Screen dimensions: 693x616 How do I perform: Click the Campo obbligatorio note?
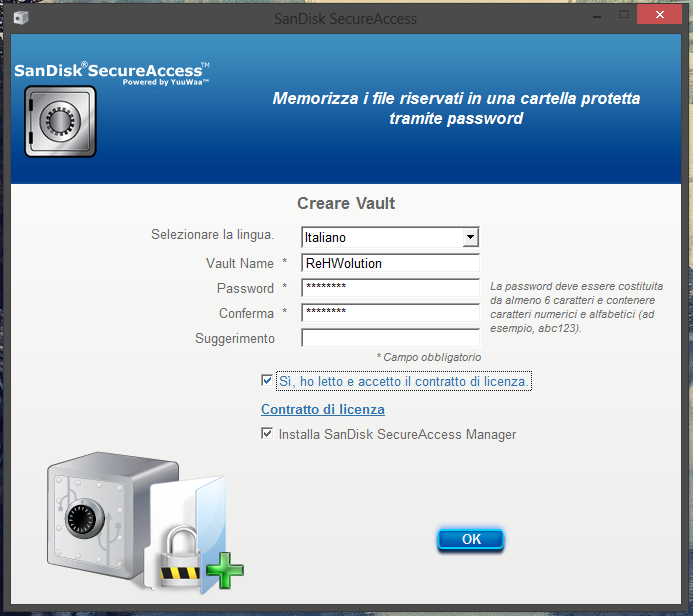(x=429, y=357)
